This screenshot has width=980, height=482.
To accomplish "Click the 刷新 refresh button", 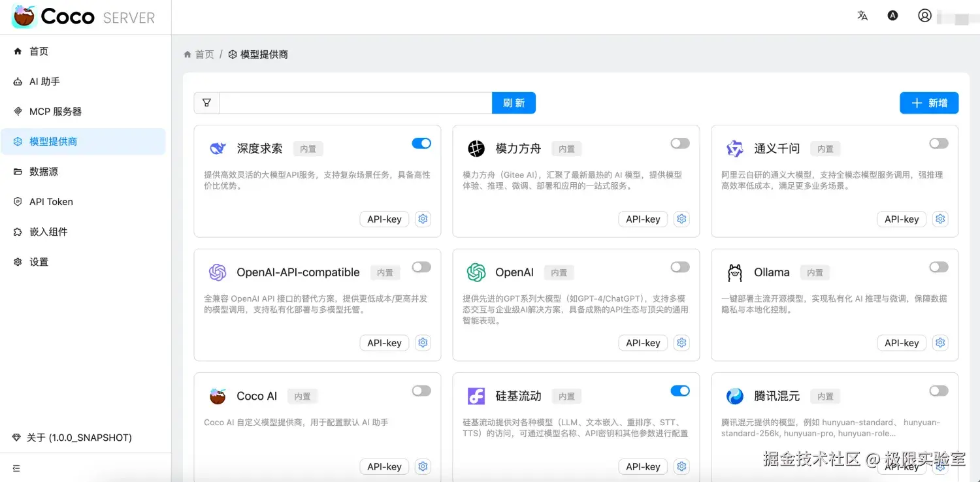I will (514, 103).
